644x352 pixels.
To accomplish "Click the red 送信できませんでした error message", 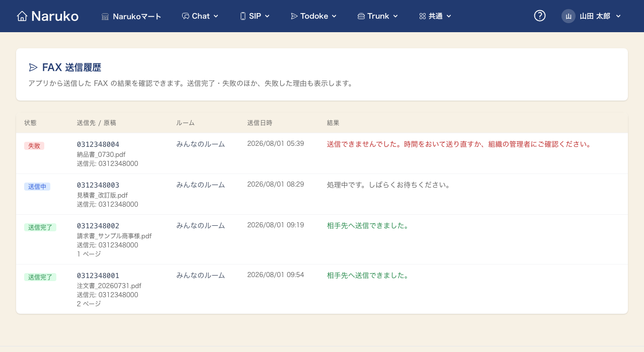I will point(460,144).
